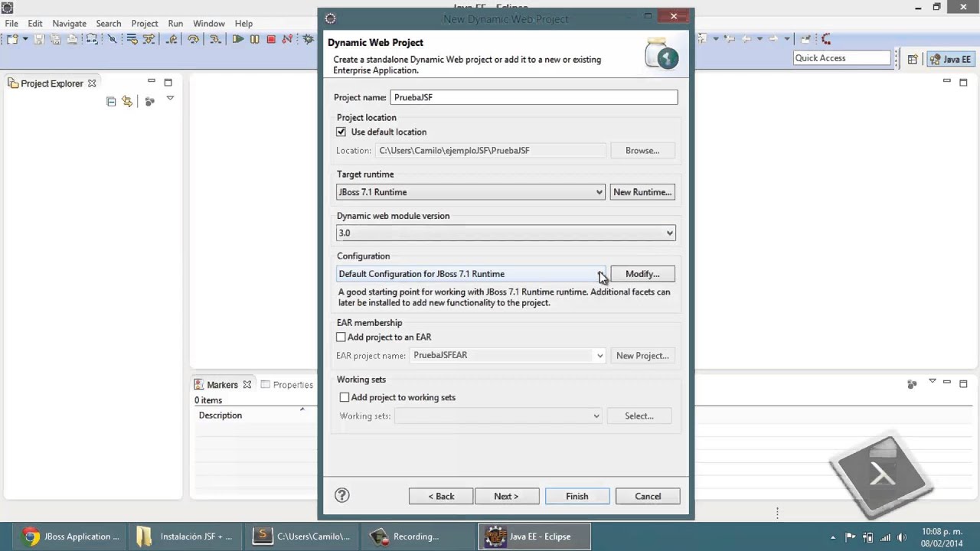Select the Java EE perspective button

[950, 59]
